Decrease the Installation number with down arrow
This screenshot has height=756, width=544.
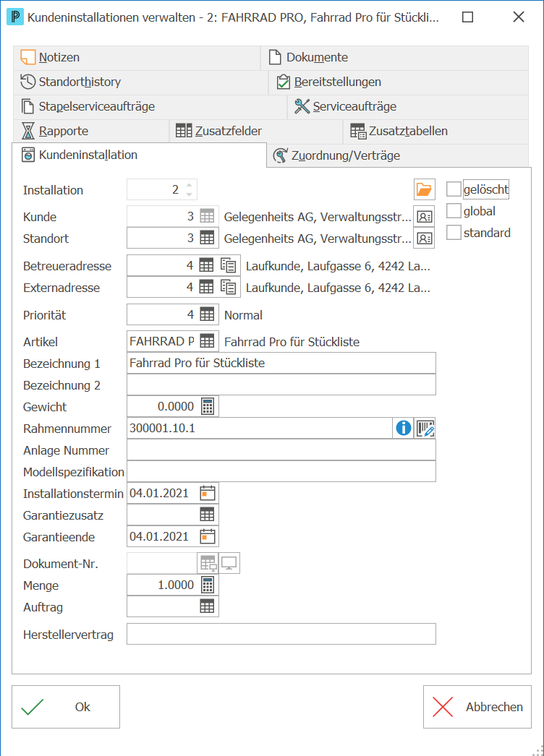[190, 194]
